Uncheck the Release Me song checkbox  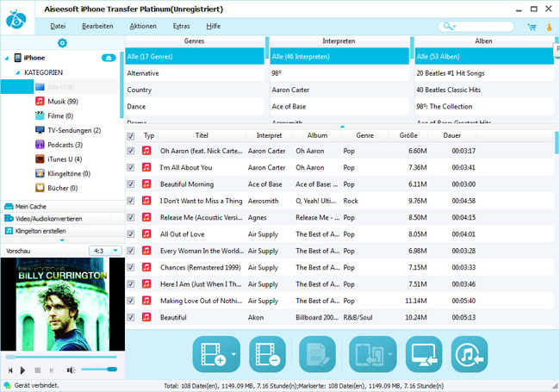point(131,217)
